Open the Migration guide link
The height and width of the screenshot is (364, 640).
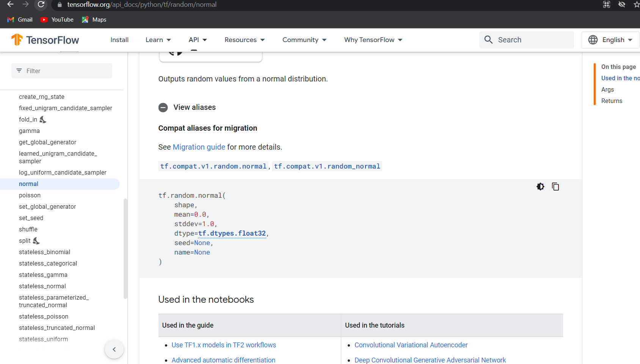point(199,147)
